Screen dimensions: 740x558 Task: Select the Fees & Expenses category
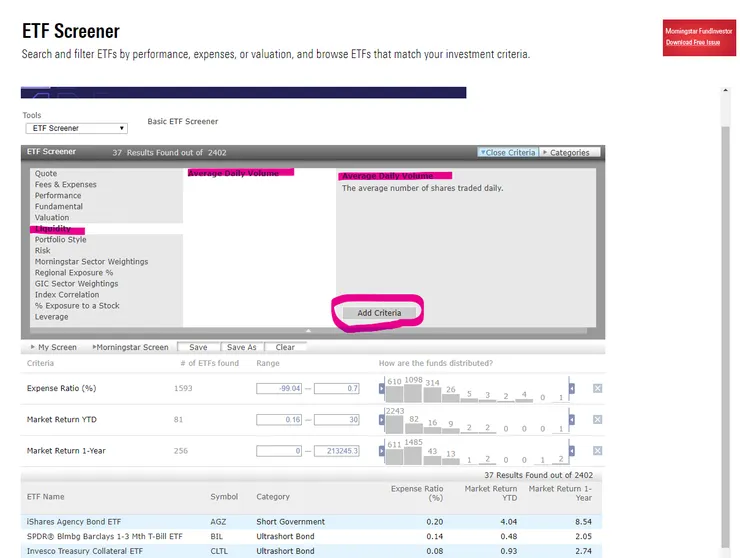pyautogui.click(x=66, y=185)
